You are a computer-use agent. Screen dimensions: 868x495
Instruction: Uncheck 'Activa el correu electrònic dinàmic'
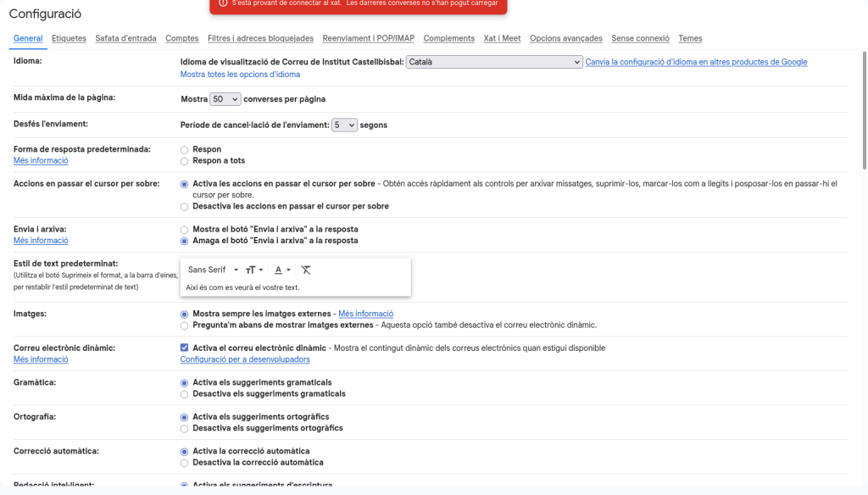click(185, 348)
